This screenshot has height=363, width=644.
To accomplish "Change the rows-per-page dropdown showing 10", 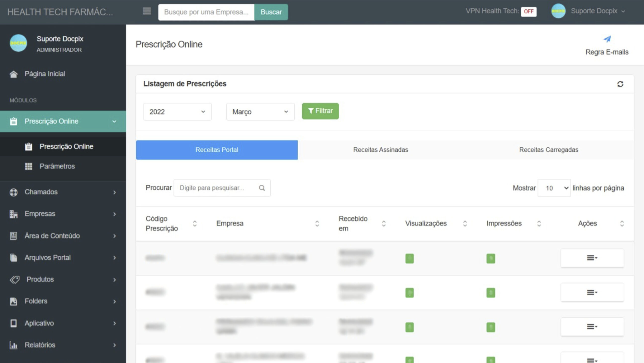I will [554, 188].
